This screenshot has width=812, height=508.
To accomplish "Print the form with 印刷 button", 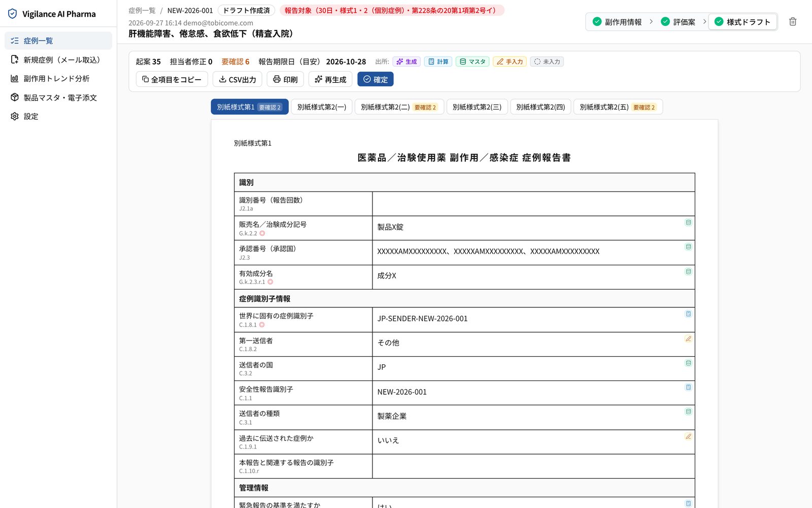I will click(x=285, y=79).
